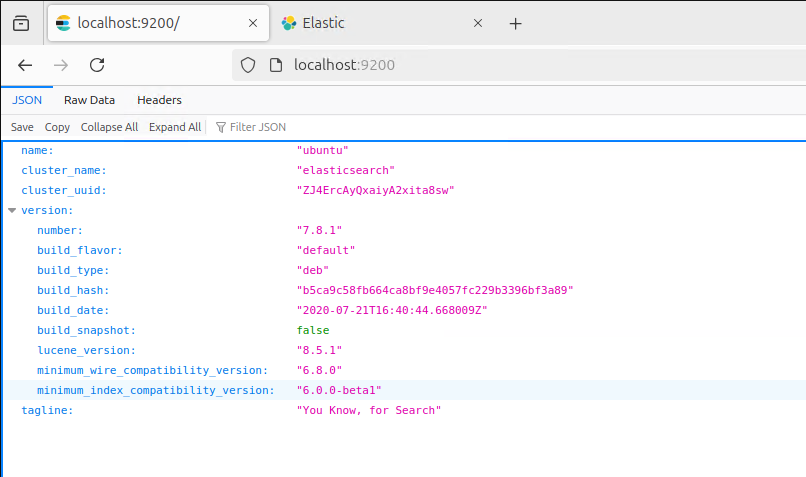
Task: Go back to previous page
Action: (25, 65)
